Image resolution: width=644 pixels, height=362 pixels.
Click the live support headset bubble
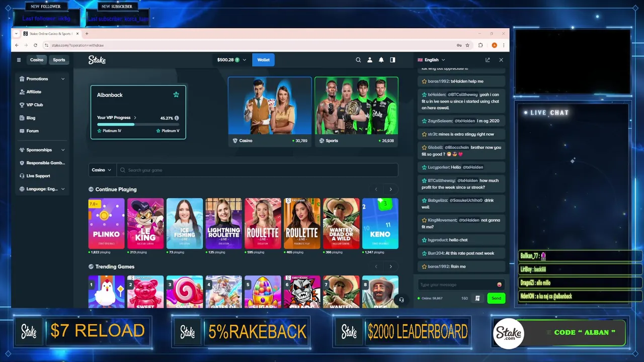(401, 300)
